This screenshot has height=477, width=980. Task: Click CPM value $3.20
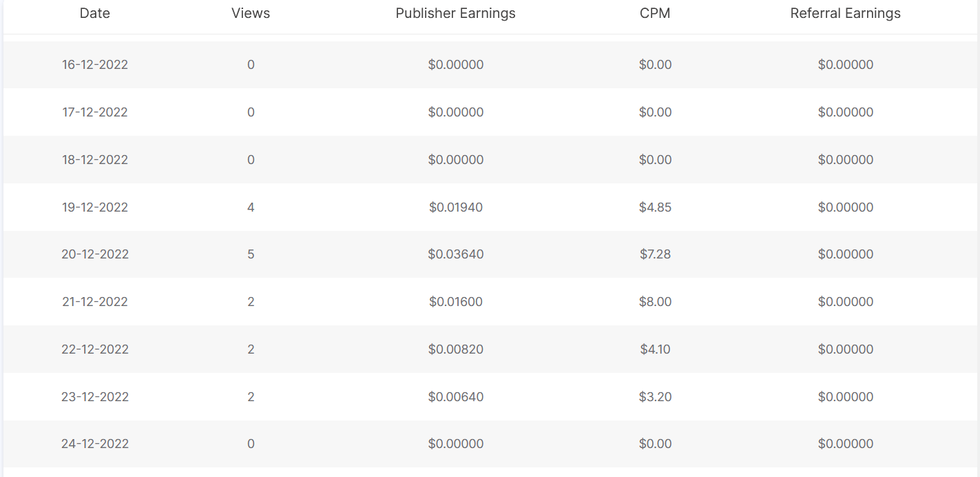655,397
